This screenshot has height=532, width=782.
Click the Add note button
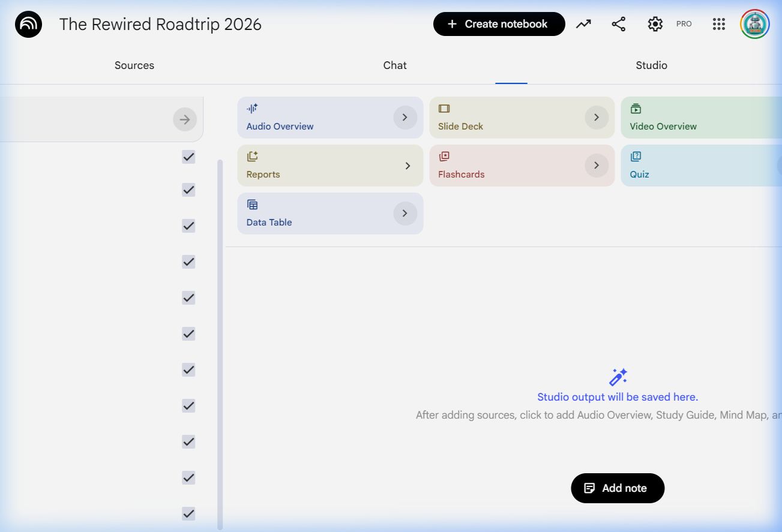[x=618, y=488]
